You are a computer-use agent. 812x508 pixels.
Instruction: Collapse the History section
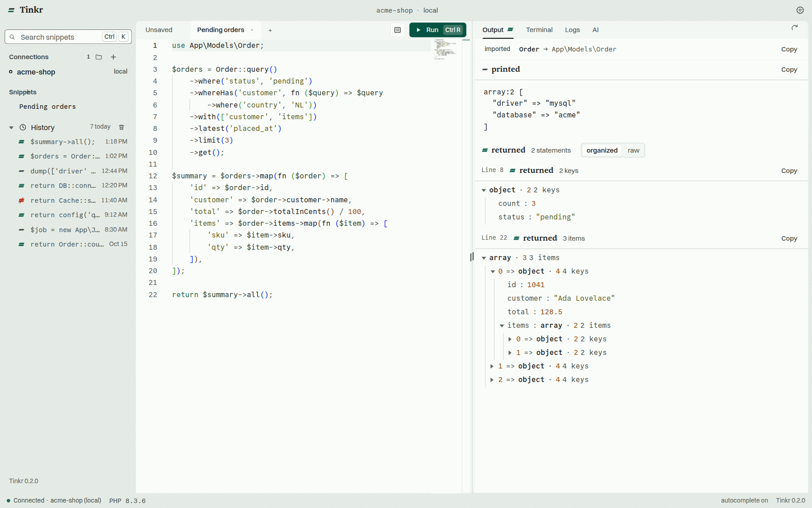[x=11, y=128]
